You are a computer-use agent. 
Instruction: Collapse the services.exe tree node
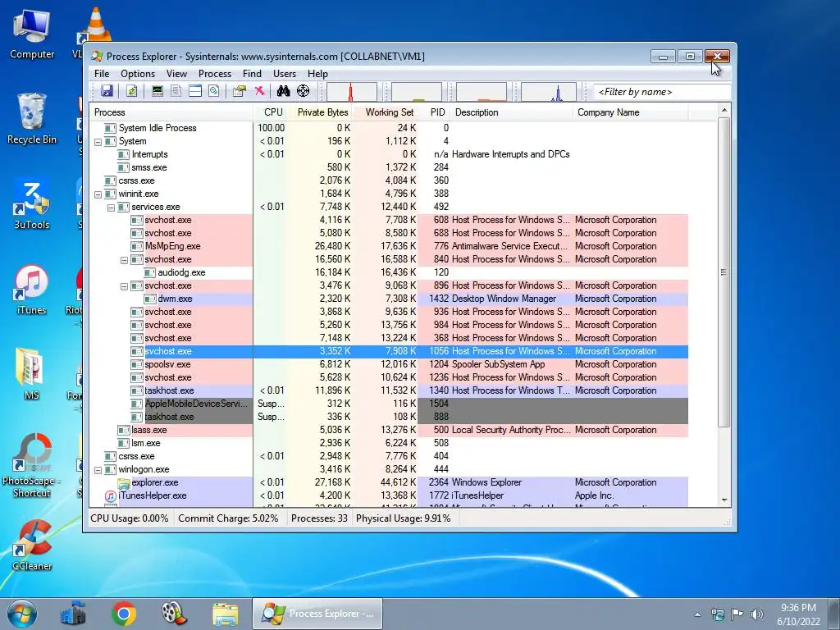tap(111, 208)
